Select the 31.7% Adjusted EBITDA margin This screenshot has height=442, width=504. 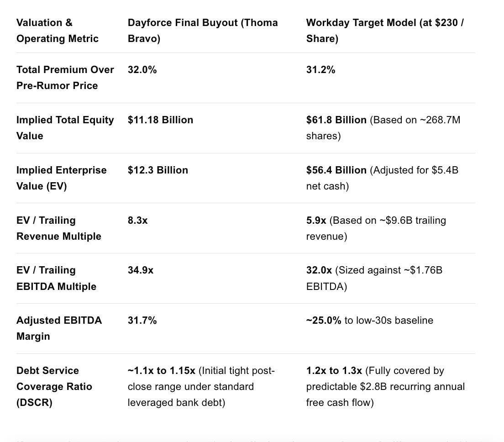click(142, 320)
